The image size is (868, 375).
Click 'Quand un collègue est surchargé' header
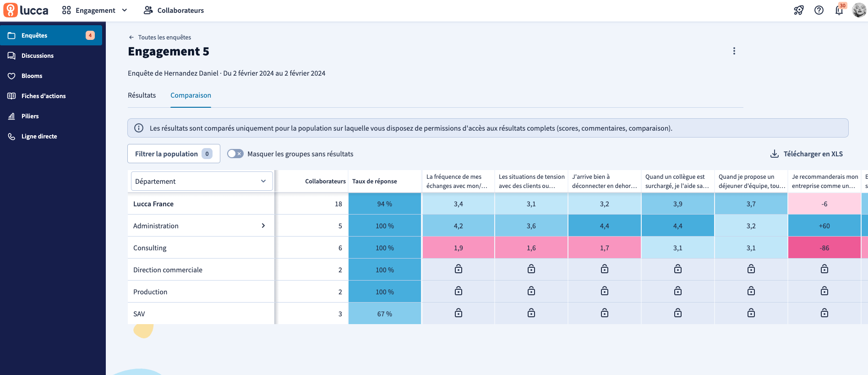pos(678,181)
